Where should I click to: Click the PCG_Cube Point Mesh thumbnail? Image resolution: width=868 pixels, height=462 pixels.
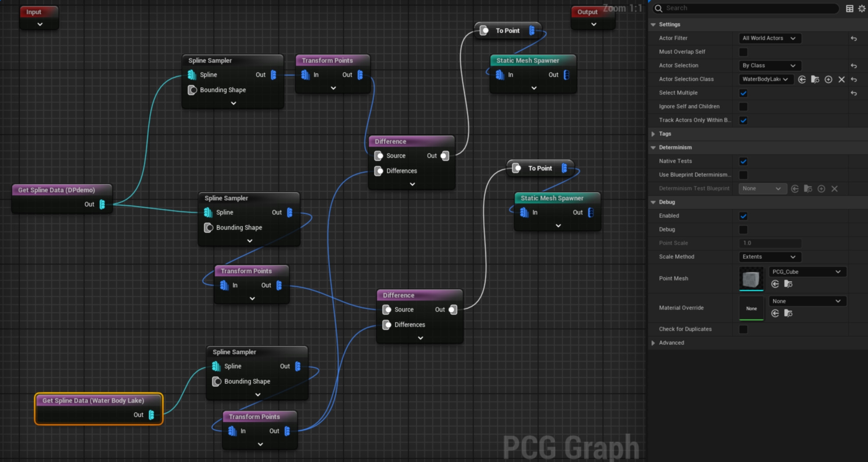[751, 279]
